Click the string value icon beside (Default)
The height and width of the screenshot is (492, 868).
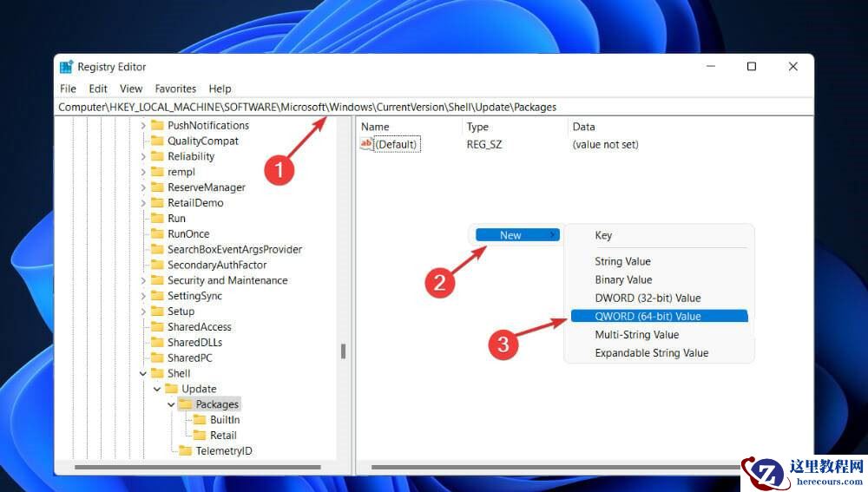(366, 144)
